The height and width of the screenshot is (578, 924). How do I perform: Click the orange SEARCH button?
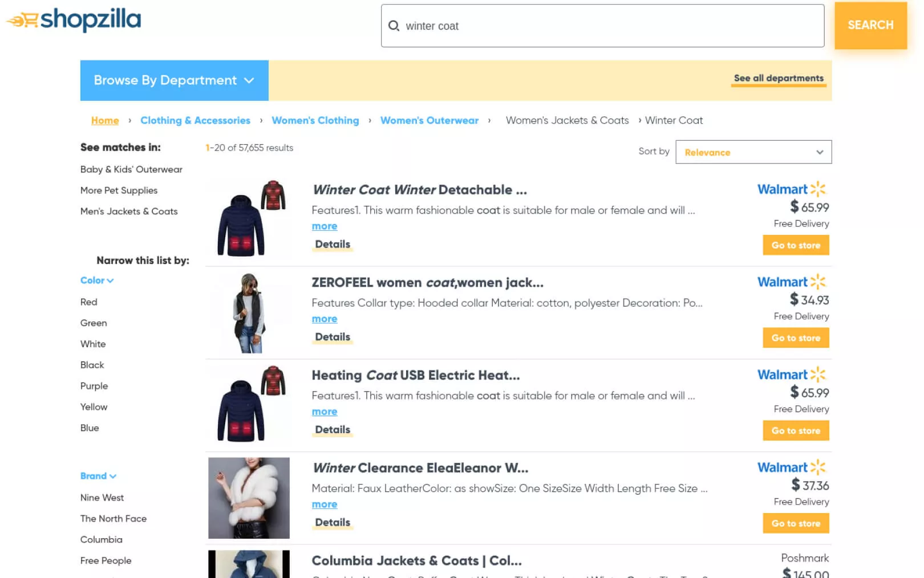870,25
